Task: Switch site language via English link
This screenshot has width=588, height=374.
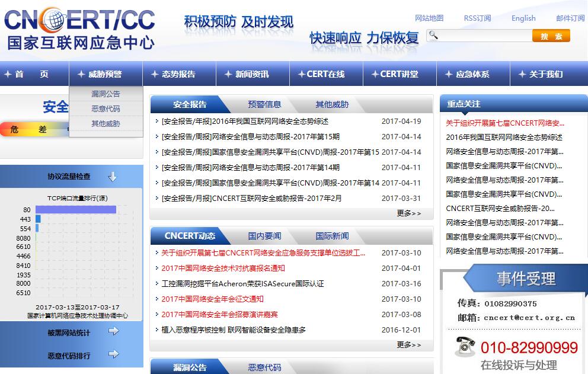Action: coord(523,18)
